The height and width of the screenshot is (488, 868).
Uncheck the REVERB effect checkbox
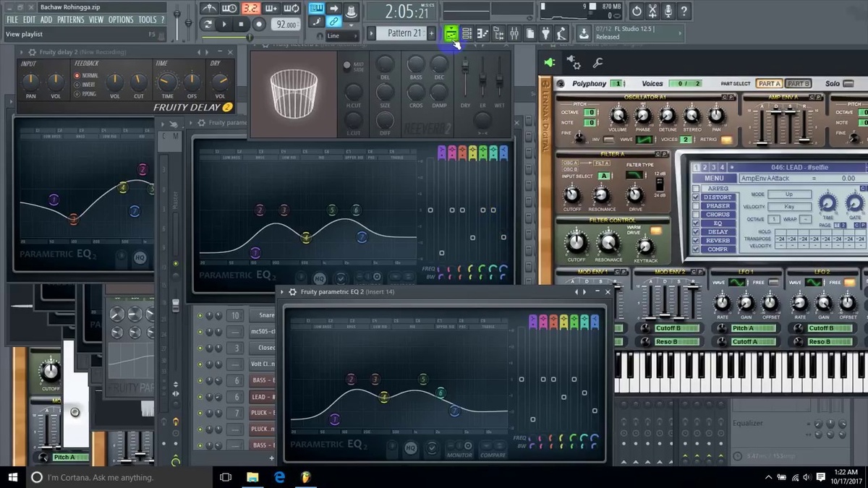696,241
